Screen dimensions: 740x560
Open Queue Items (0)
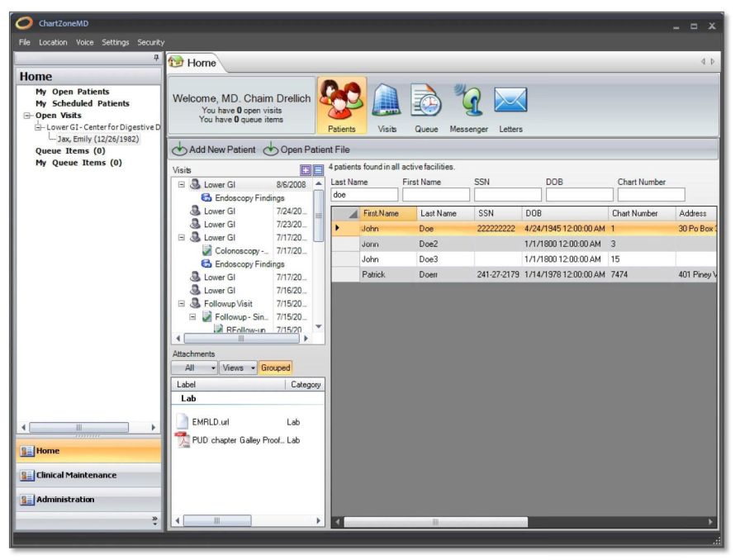(70, 151)
